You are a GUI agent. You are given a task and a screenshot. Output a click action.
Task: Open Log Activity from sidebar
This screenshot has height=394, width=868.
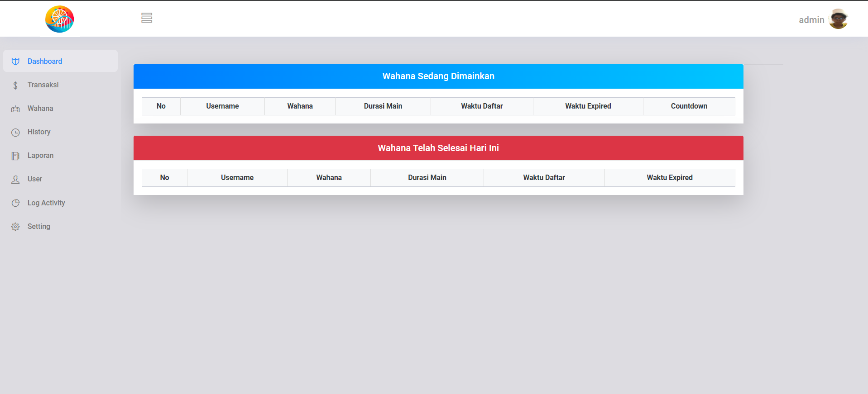click(x=46, y=203)
